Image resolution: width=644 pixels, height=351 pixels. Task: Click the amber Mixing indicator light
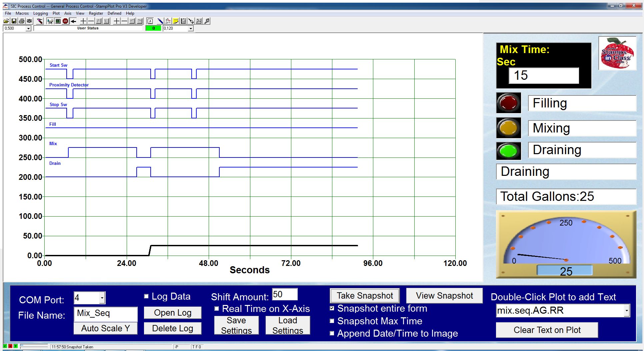pos(509,128)
